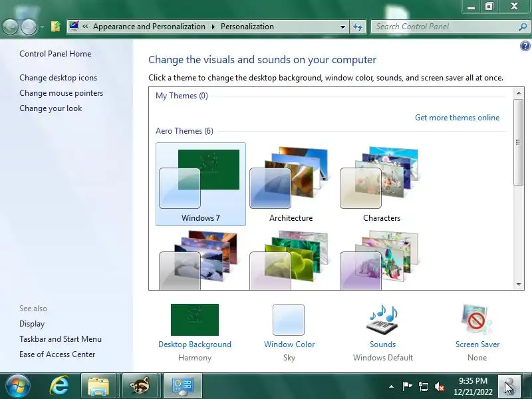Image resolution: width=532 pixels, height=399 pixels.
Task: Select the Characters theme
Action: click(x=381, y=184)
